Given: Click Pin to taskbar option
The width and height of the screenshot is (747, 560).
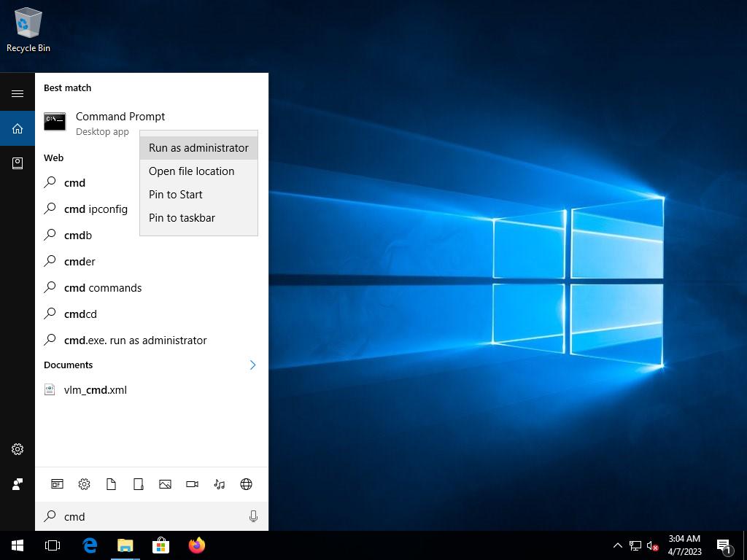Looking at the screenshot, I should pyautogui.click(x=182, y=218).
